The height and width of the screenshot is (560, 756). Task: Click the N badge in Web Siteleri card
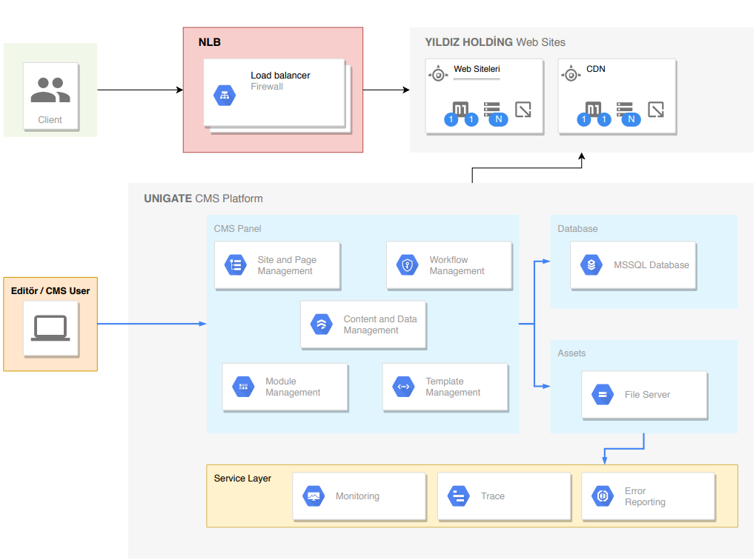499,119
